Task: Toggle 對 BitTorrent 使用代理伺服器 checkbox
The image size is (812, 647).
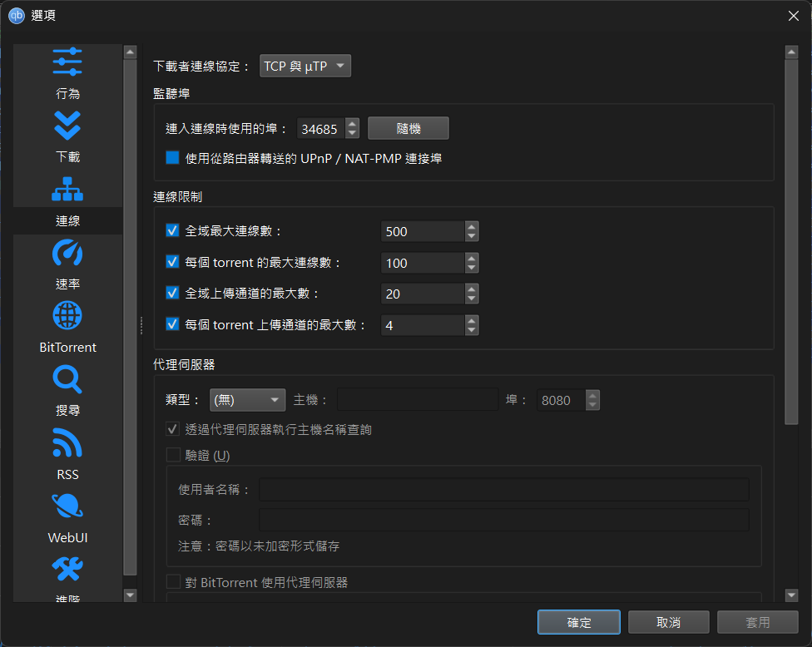Action: point(172,582)
